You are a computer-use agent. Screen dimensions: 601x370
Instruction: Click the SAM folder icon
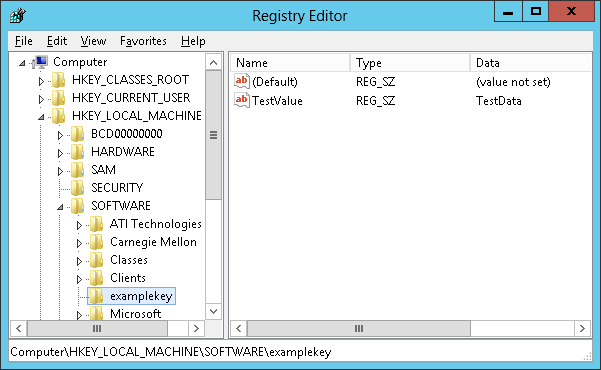[77, 170]
